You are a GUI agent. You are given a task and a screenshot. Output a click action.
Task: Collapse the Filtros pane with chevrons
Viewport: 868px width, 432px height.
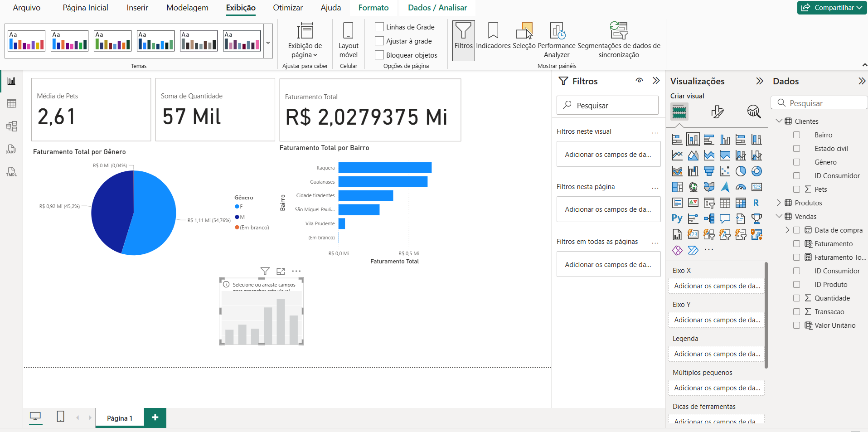click(x=656, y=81)
